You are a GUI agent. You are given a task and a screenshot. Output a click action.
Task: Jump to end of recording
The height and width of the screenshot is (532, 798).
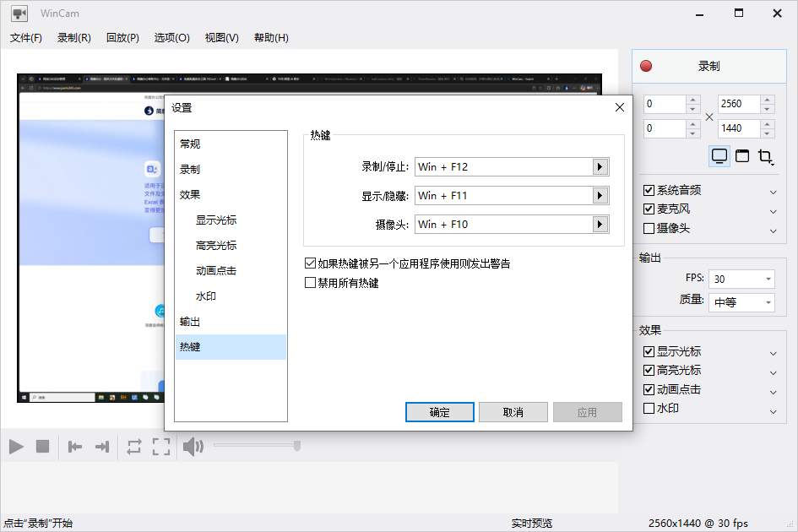(102, 447)
